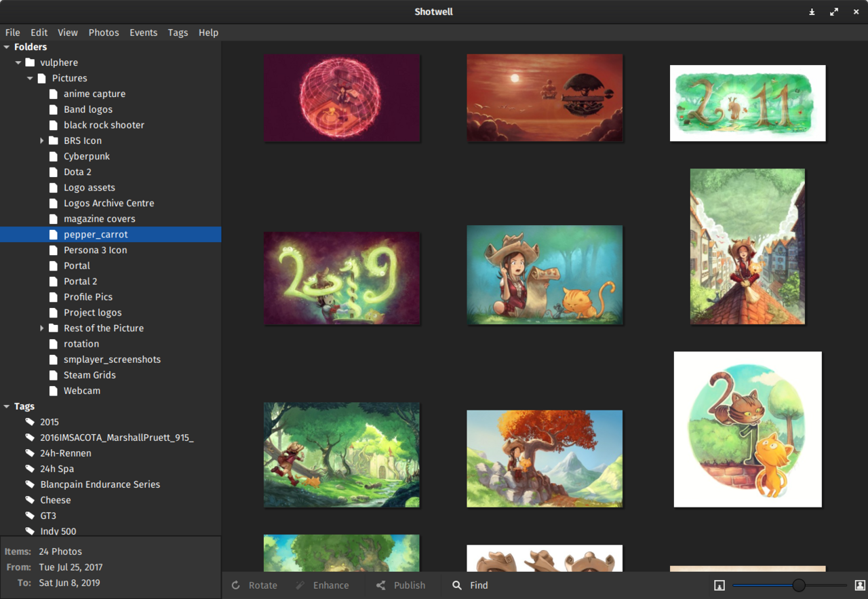Select the Logo assets folder
This screenshot has height=599, width=868.
(90, 187)
